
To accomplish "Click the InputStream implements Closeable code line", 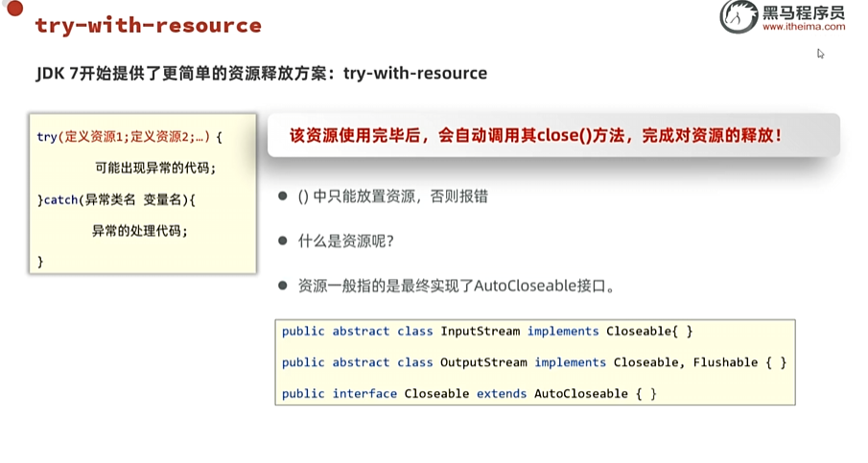I will coord(487,332).
